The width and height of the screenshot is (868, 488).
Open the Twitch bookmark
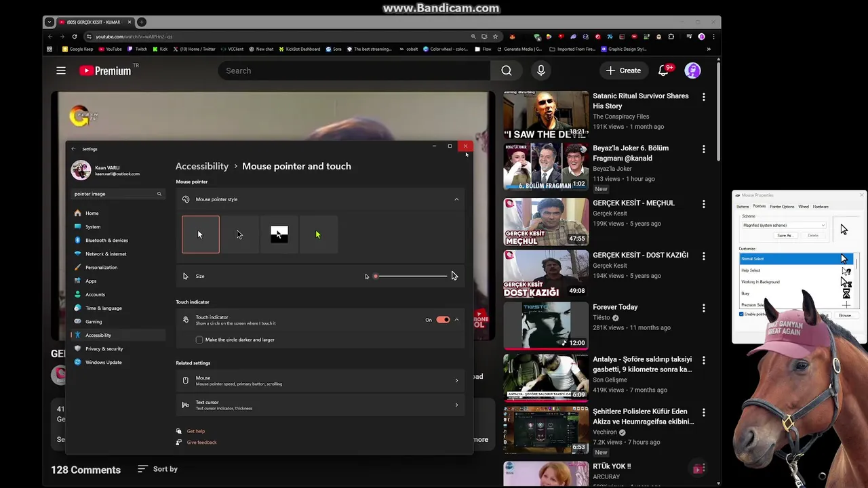tap(138, 49)
